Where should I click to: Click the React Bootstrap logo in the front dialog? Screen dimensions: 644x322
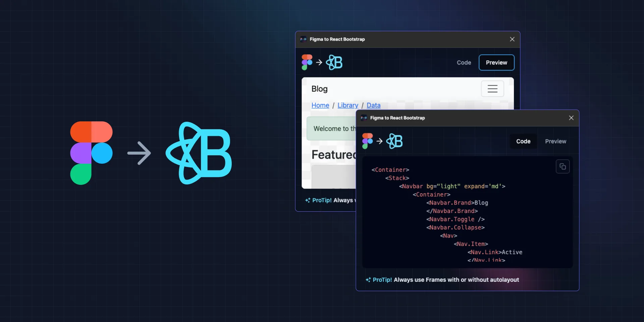(x=395, y=141)
